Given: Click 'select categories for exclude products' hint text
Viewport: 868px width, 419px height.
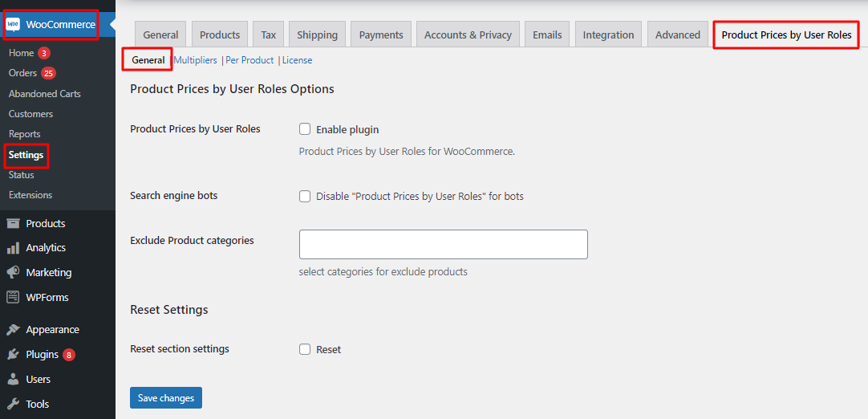Looking at the screenshot, I should click(x=383, y=272).
